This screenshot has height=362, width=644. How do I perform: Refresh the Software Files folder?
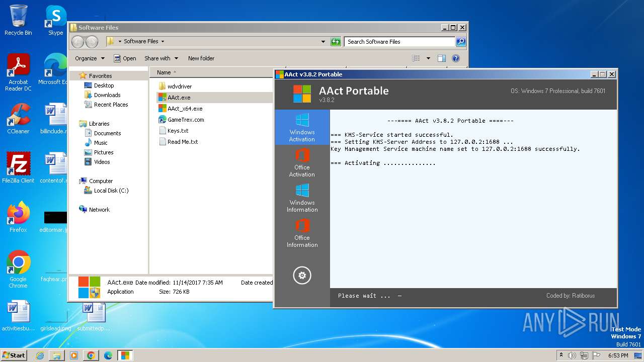coord(336,42)
